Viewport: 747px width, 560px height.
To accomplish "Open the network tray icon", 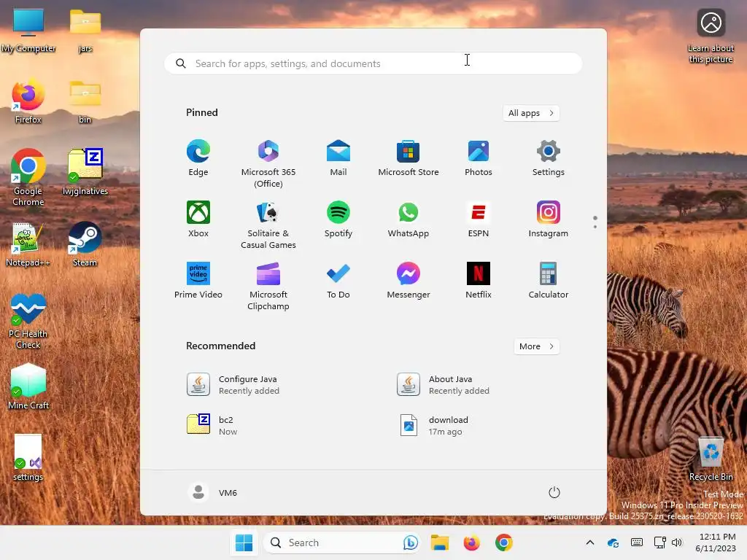I will click(x=659, y=542).
